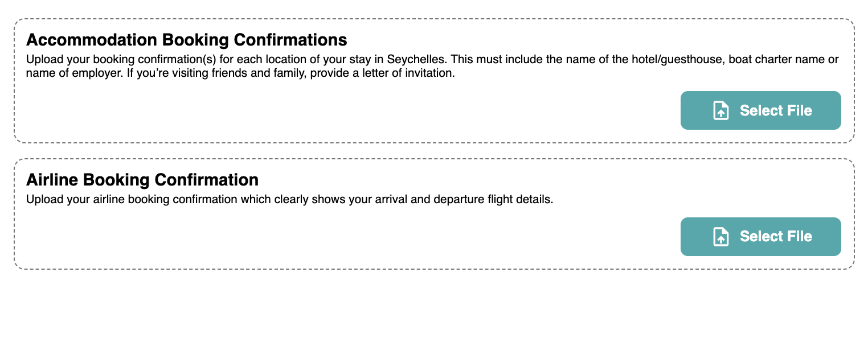
Task: Click the "Select File" label in the accommodation button
Action: click(775, 110)
